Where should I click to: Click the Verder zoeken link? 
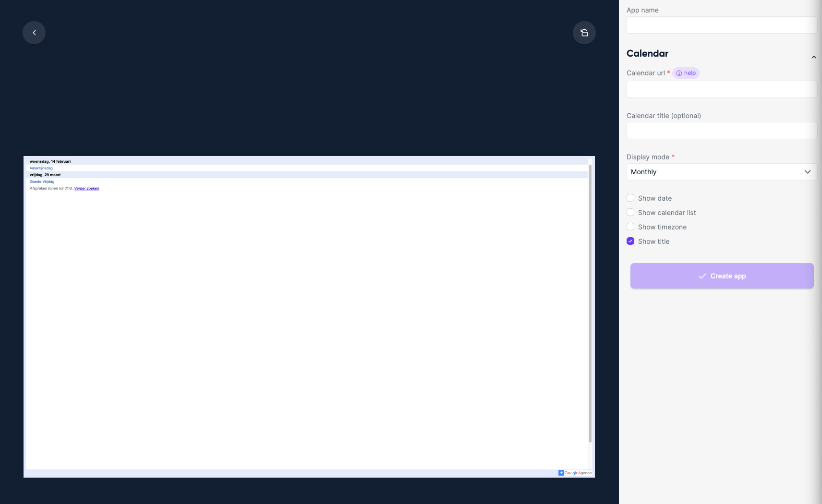(86, 188)
